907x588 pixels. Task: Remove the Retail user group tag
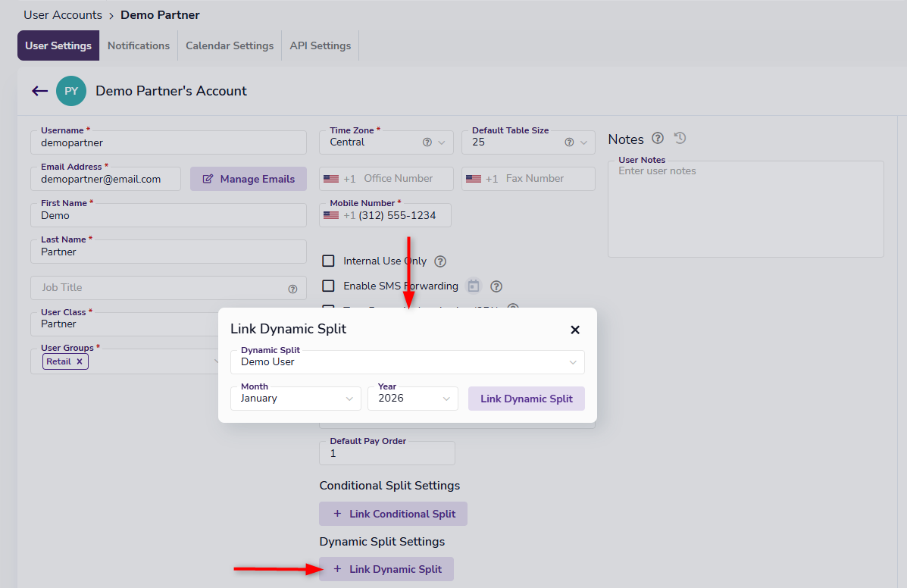[x=80, y=361]
